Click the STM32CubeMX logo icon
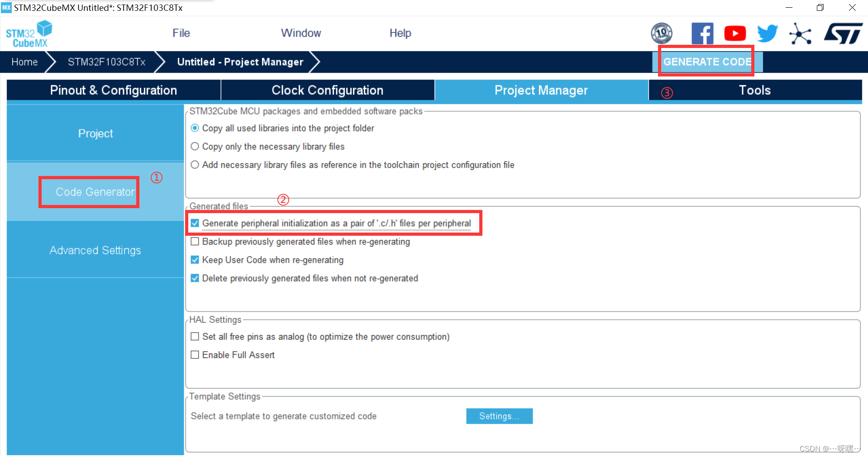Screen dimensions: 868x457 tap(29, 34)
